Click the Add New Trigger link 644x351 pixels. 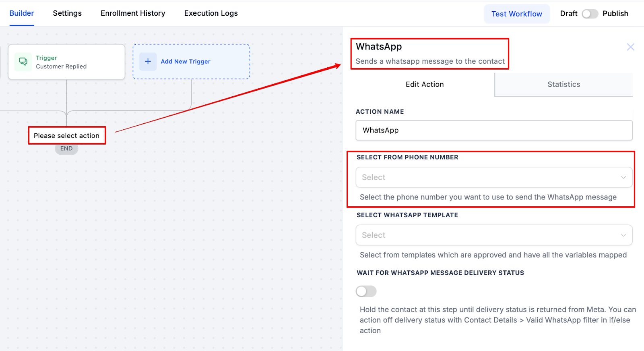[x=186, y=62]
